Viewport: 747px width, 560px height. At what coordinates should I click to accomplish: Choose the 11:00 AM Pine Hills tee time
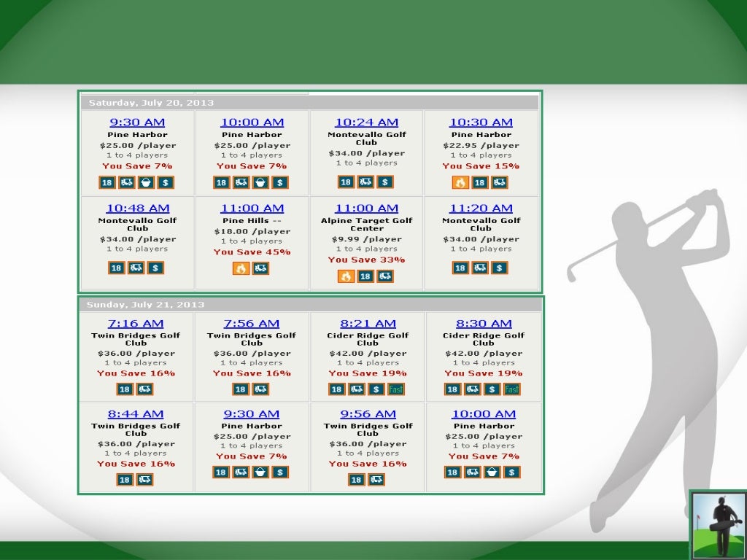[252, 208]
